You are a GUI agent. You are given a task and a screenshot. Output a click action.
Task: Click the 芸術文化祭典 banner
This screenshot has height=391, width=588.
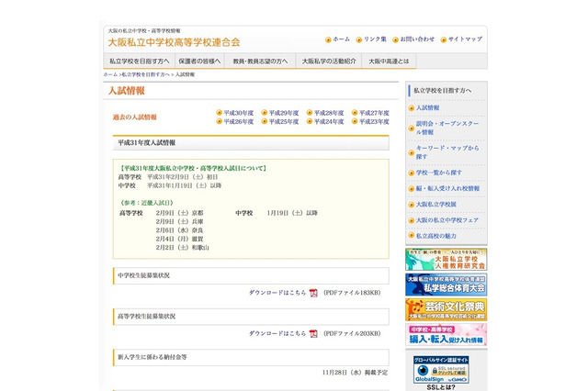point(446,309)
